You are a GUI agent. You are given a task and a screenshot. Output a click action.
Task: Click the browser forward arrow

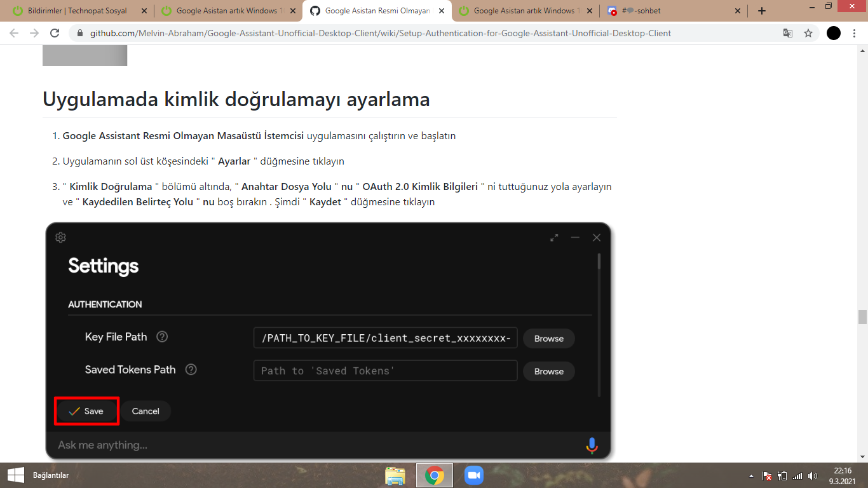[x=34, y=33]
